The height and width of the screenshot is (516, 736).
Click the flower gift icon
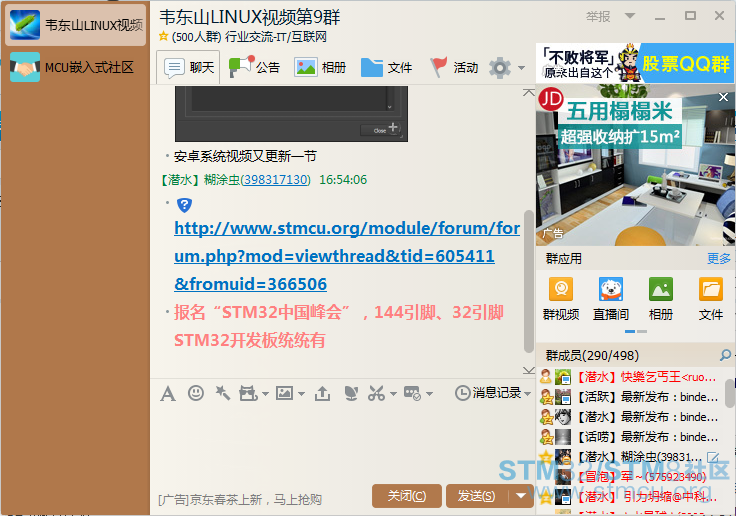coord(351,393)
